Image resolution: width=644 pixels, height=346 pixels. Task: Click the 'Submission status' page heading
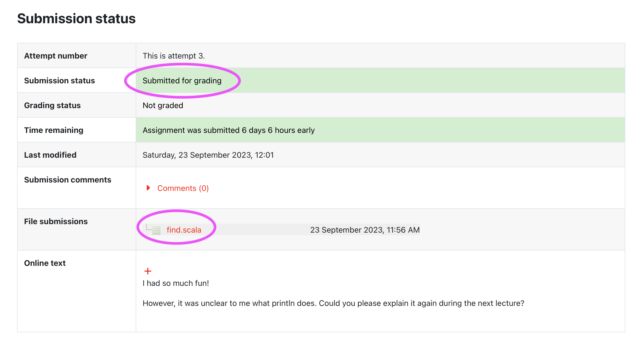[76, 19]
